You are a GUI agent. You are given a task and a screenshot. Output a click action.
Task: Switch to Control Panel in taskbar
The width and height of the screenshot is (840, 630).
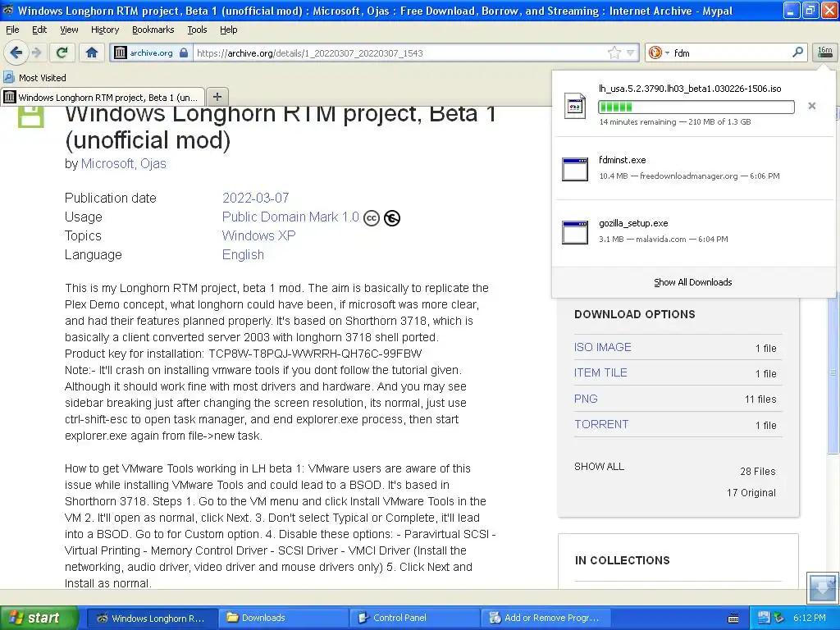(414, 618)
